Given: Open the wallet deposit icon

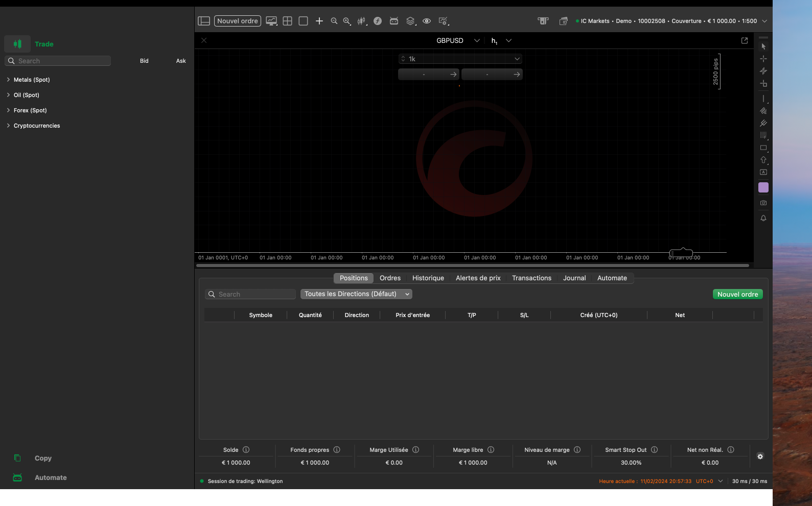Looking at the screenshot, I should click(563, 21).
